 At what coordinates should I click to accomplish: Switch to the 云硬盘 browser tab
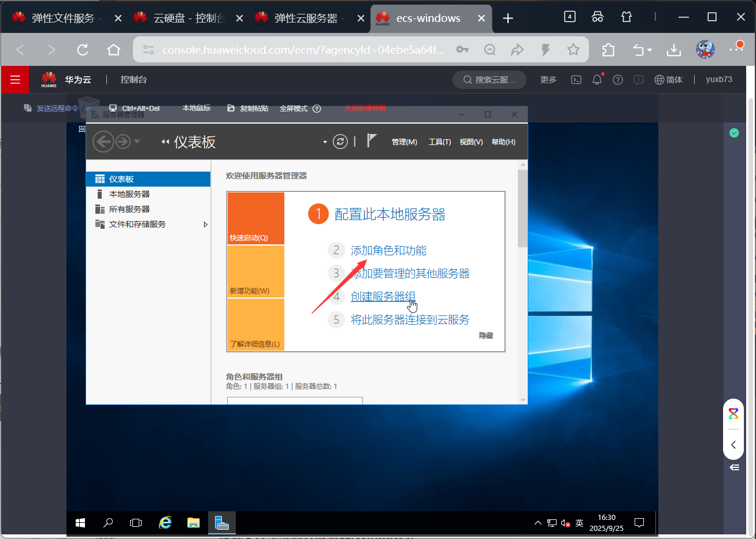[x=189, y=18]
